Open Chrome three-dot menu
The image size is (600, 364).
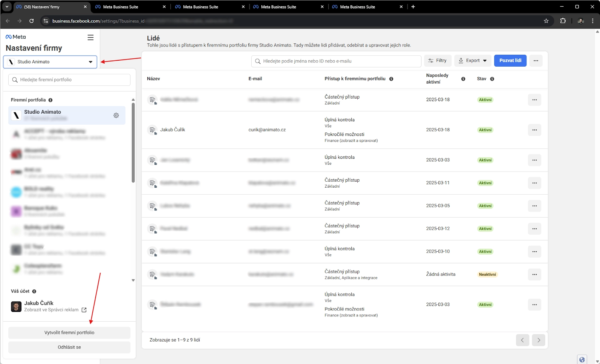pyautogui.click(x=593, y=21)
